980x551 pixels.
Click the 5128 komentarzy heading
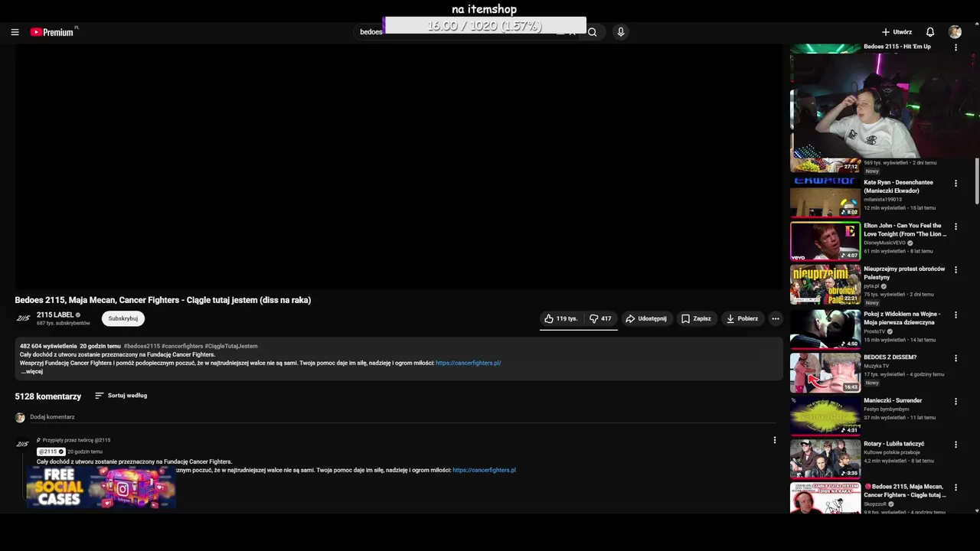point(48,396)
